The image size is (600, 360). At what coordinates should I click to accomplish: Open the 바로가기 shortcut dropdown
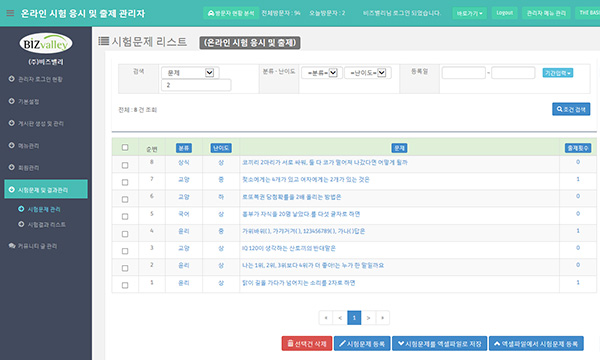click(x=470, y=13)
